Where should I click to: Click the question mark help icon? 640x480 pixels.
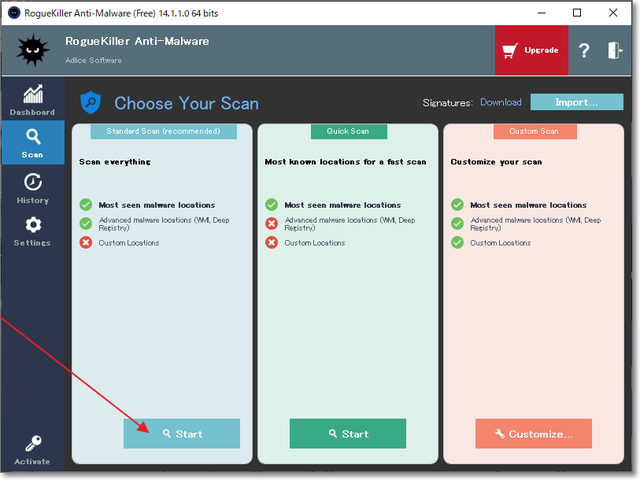(584, 51)
